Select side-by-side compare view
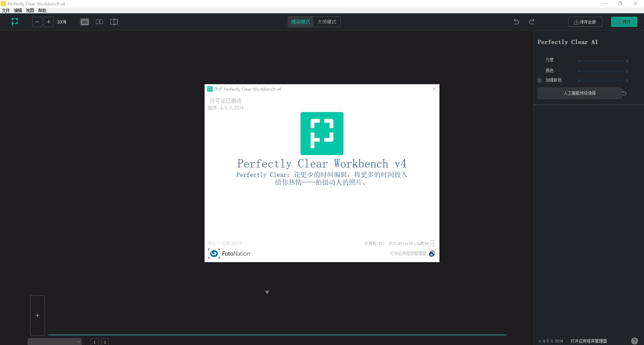 coord(99,22)
